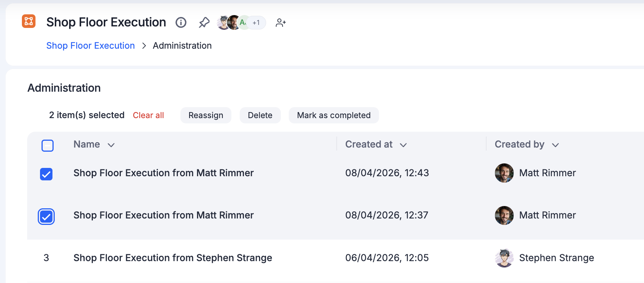The image size is (644, 283).
Task: Go to Shop Floor Execution breadcrumb link
Action: pyautogui.click(x=91, y=46)
